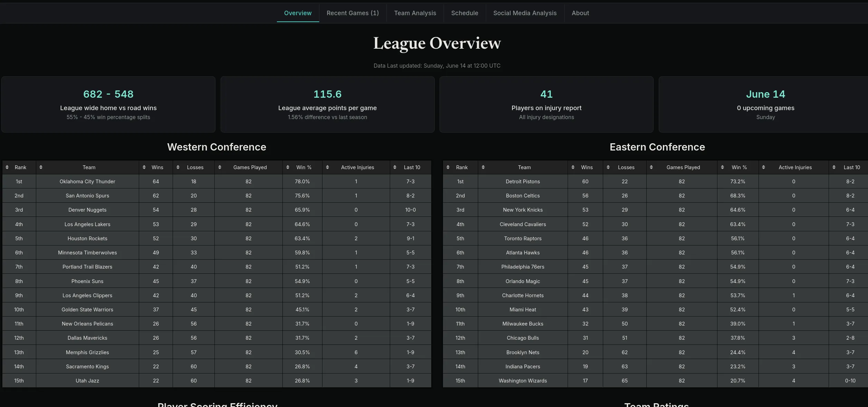Screen dimensions: 868x407
Task: Click Philadelphia 76ers team name
Action: coord(523,267)
